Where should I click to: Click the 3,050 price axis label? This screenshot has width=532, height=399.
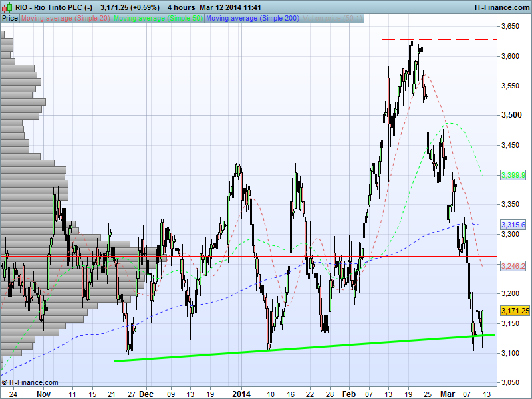[510, 383]
